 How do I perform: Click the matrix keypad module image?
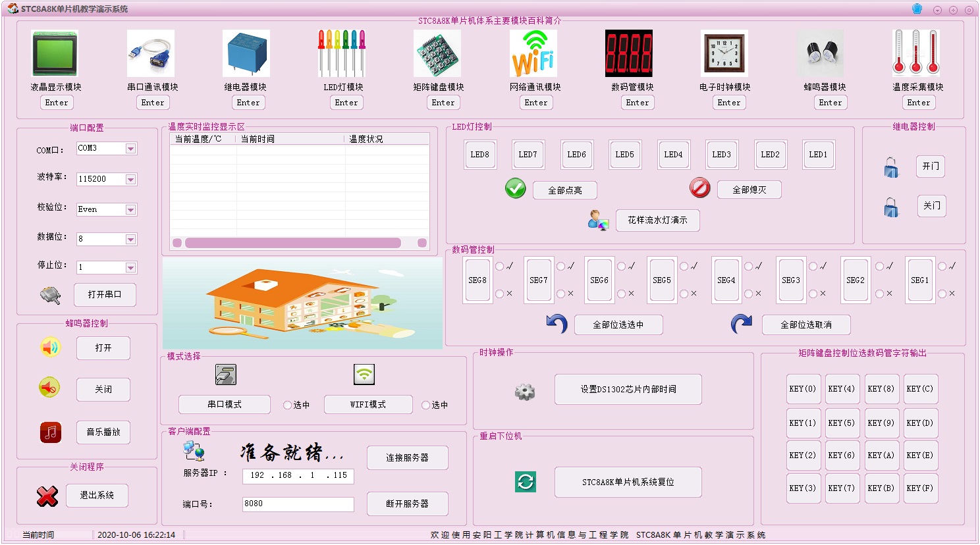[437, 53]
